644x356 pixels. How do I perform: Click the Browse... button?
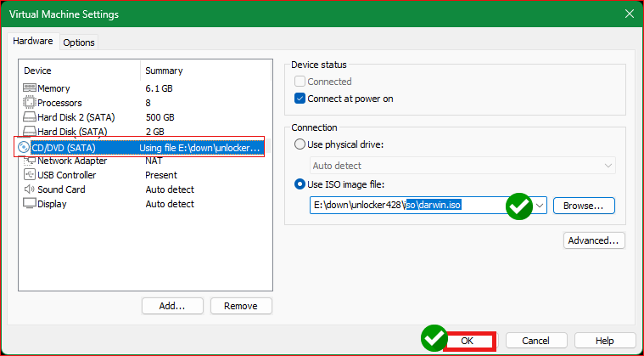pyautogui.click(x=584, y=206)
